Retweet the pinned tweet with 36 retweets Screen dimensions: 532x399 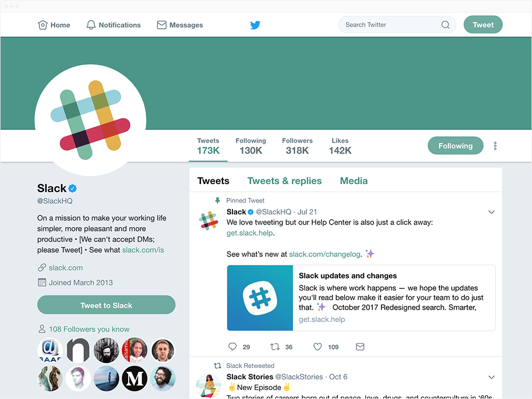click(275, 346)
